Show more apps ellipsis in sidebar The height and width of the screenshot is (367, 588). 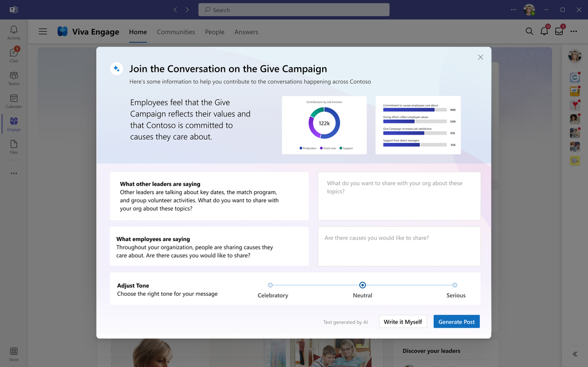coord(14,173)
